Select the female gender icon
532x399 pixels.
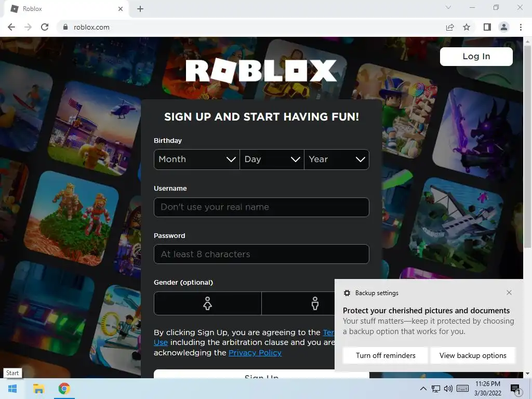(208, 303)
